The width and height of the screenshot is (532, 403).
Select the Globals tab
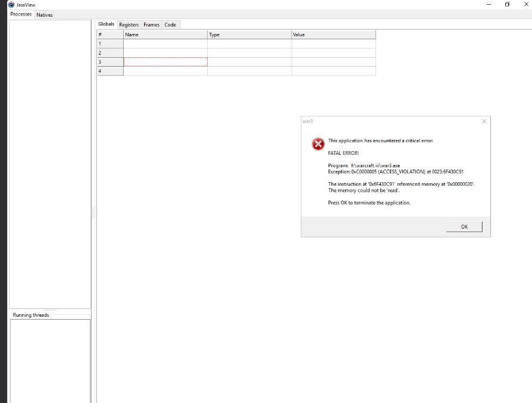[x=106, y=24]
